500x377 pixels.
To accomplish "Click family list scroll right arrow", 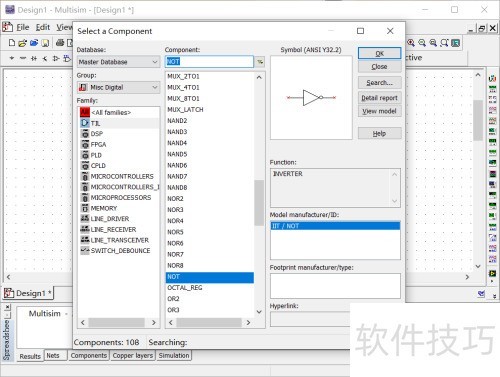I will [154, 322].
